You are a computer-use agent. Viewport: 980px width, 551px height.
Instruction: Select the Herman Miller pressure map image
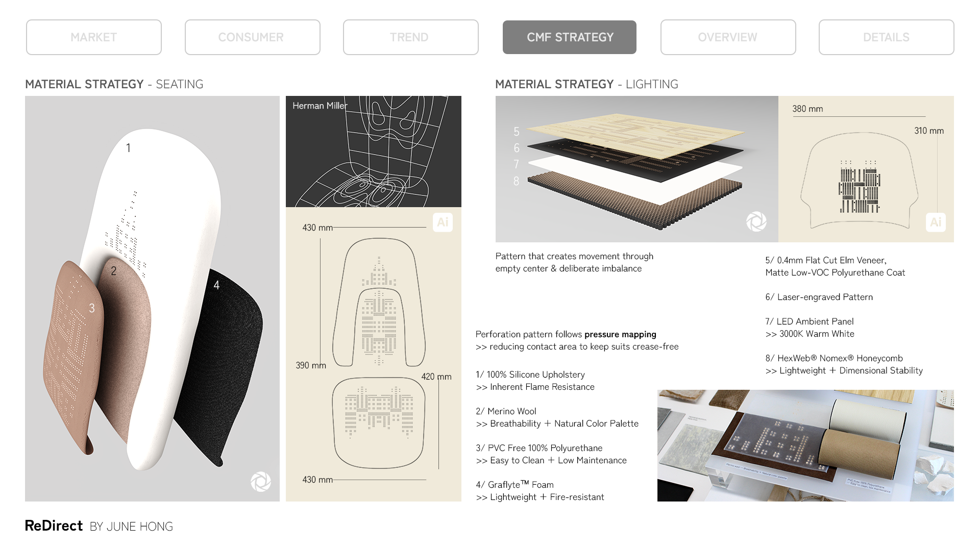tap(374, 152)
